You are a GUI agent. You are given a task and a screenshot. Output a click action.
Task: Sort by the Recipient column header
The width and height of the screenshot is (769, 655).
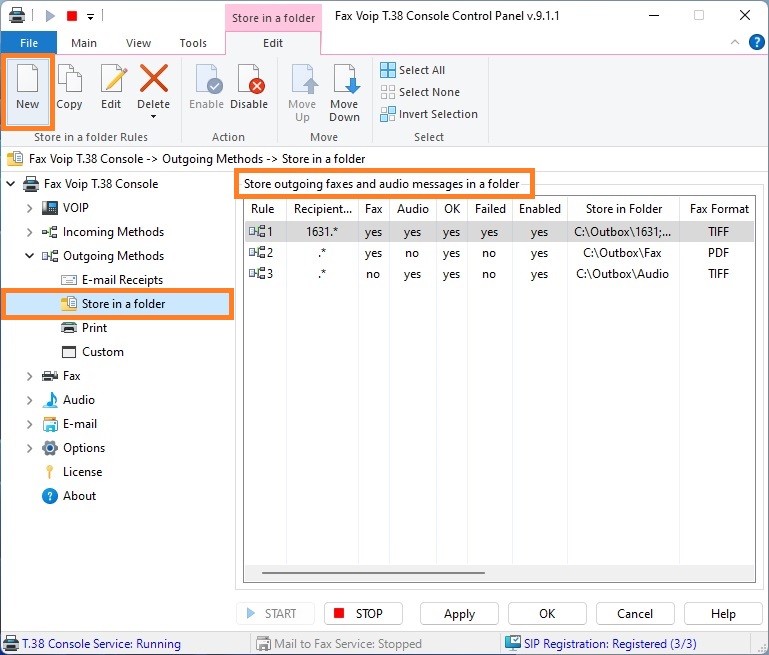(x=323, y=209)
